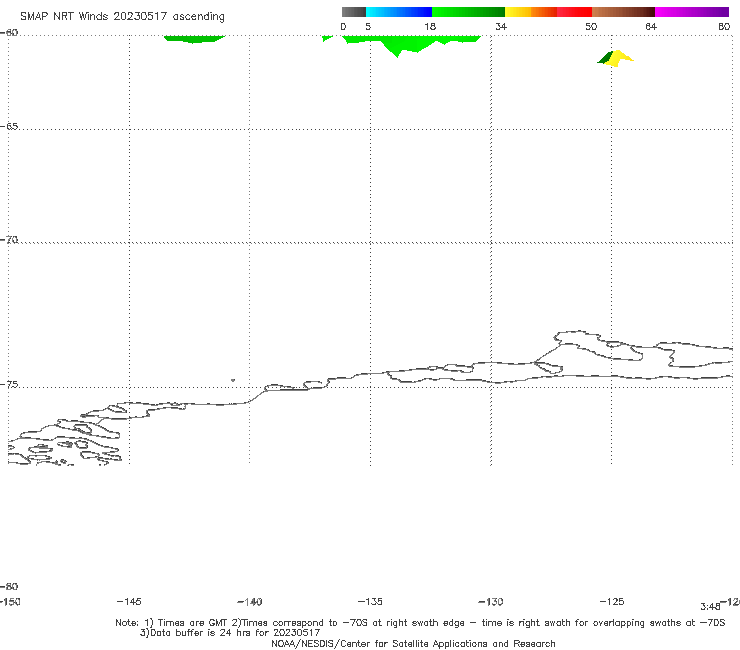
Task: Click the NOAA/NESDIS credit line
Action: [413, 643]
